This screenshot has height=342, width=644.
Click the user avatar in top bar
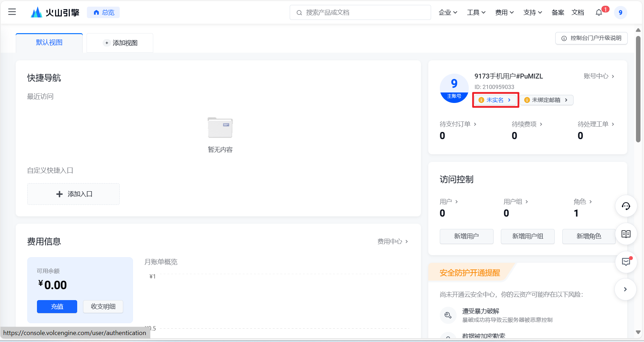pos(620,13)
